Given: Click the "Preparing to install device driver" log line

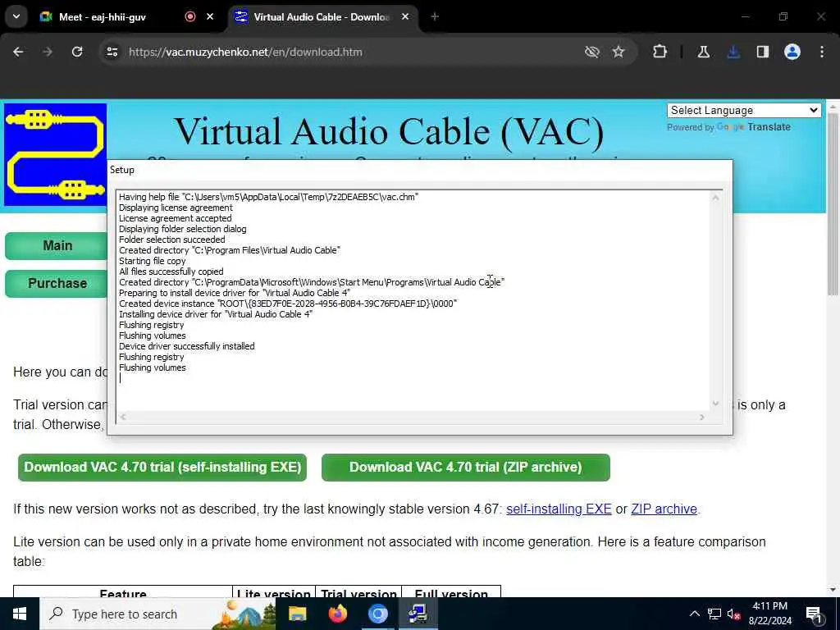Looking at the screenshot, I should point(234,293).
